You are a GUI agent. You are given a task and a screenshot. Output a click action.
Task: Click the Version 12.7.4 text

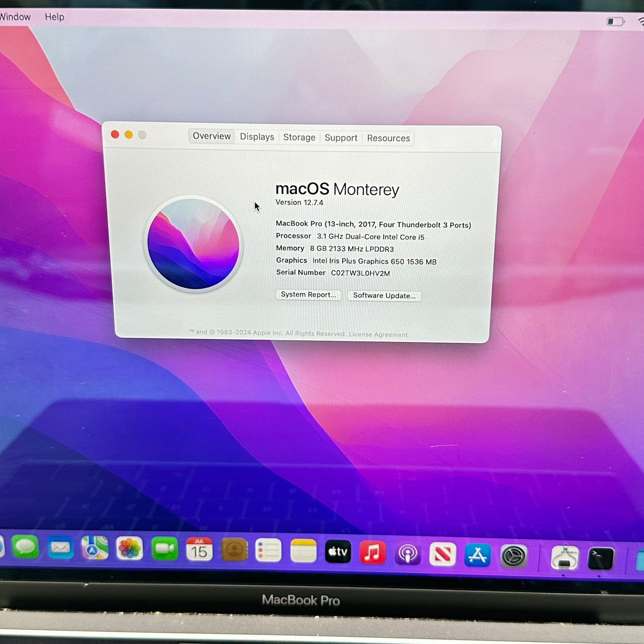tap(299, 202)
